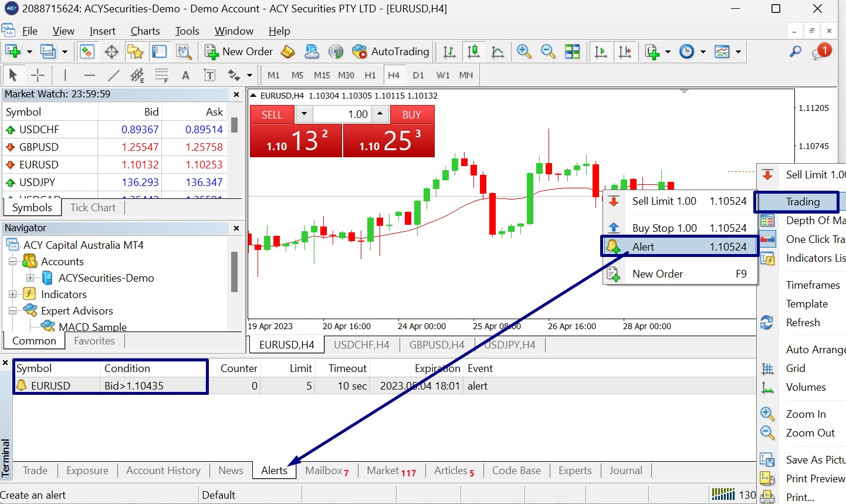The height and width of the screenshot is (504, 846).
Task: Open the Charts menu
Action: point(145,31)
